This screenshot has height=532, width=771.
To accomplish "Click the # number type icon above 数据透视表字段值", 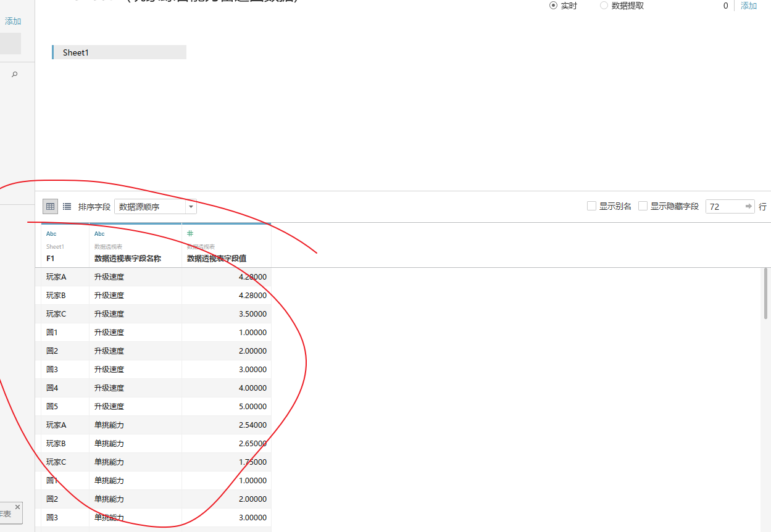I will coord(190,233).
